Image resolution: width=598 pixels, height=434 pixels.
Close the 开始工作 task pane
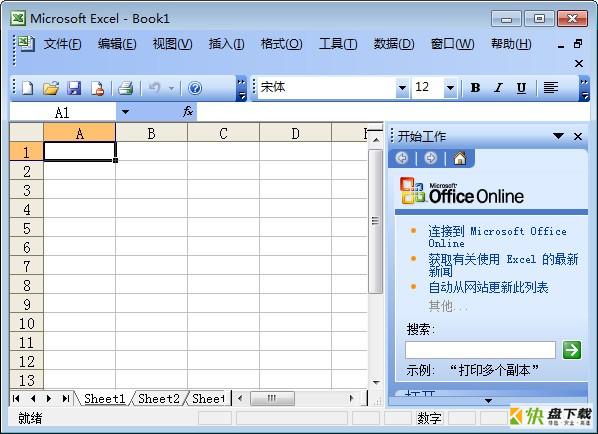(578, 136)
